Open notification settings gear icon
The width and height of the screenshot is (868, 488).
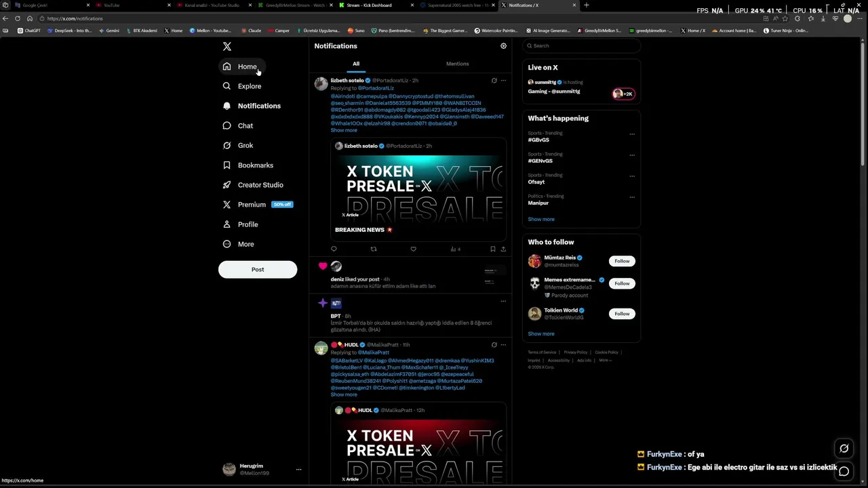[503, 46]
